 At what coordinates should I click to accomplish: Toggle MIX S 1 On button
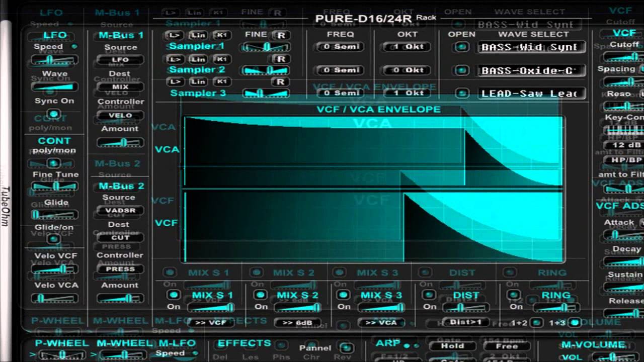point(174,295)
